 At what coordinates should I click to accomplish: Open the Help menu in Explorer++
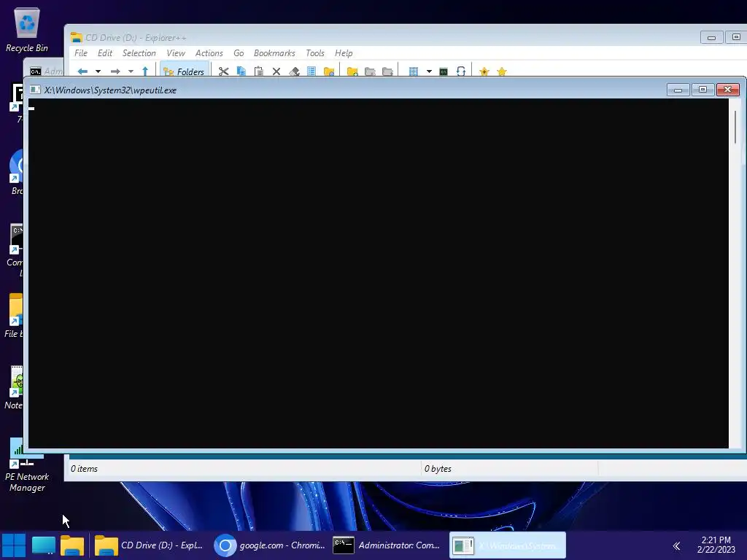pos(344,52)
